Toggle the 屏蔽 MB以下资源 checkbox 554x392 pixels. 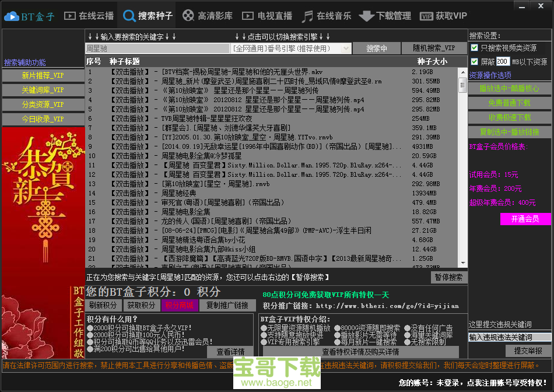point(475,61)
